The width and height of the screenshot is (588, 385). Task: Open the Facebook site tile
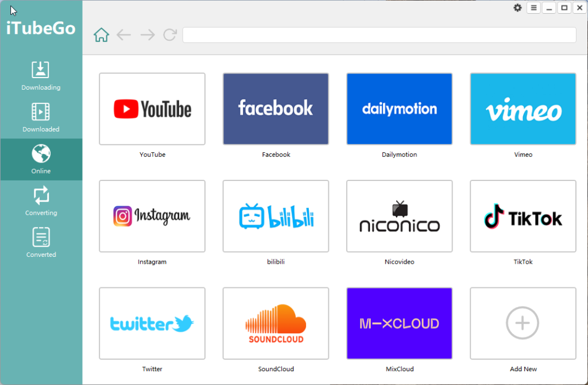pos(276,109)
